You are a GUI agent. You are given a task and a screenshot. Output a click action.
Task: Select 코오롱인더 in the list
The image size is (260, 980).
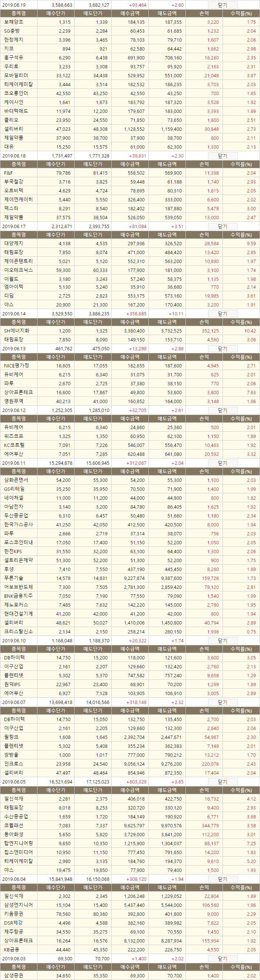tap(16, 93)
